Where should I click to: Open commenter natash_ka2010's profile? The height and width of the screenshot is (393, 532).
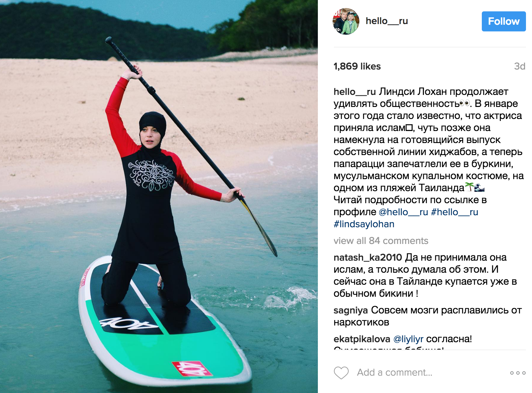click(368, 257)
